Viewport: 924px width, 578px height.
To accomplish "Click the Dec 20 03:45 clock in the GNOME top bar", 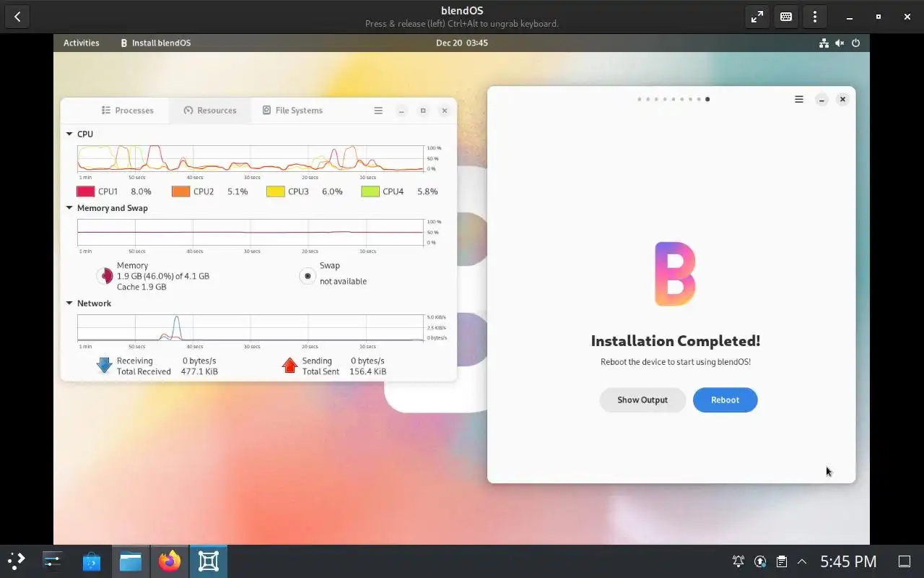I will coord(462,43).
